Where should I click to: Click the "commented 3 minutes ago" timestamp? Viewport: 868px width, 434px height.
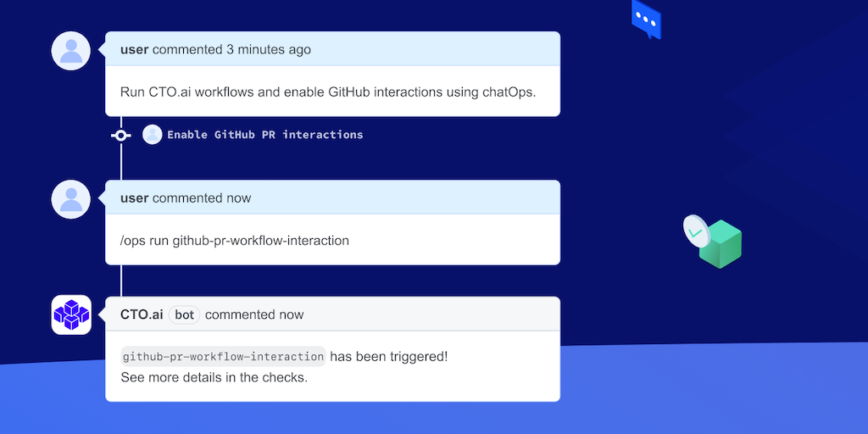click(231, 49)
